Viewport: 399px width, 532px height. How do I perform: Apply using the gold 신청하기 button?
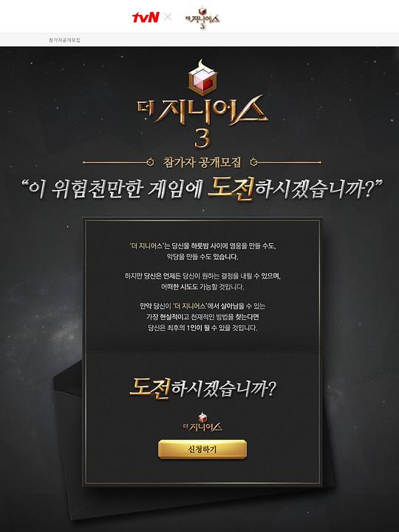202,449
